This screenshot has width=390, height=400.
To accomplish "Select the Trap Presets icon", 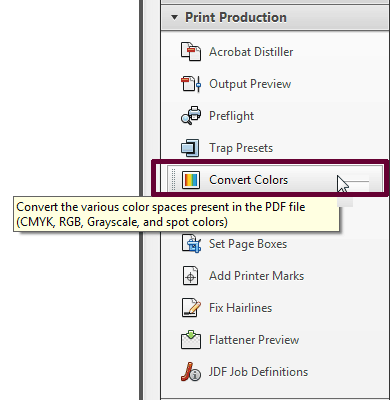I will point(190,148).
